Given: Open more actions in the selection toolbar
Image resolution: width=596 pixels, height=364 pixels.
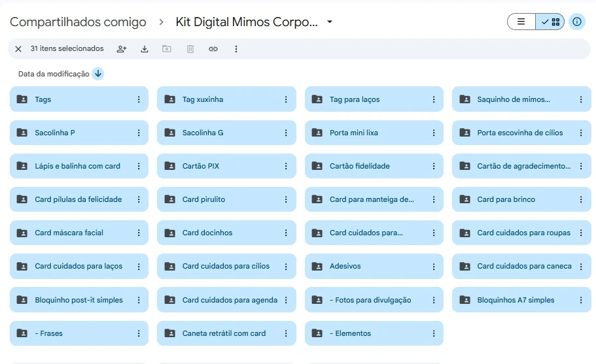Looking at the screenshot, I should point(236,49).
